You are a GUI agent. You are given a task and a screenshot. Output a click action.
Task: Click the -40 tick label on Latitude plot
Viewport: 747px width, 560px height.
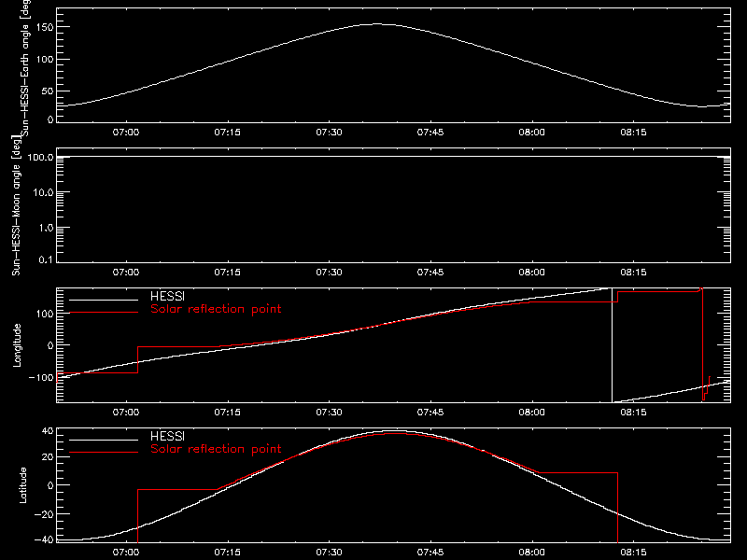coord(45,539)
